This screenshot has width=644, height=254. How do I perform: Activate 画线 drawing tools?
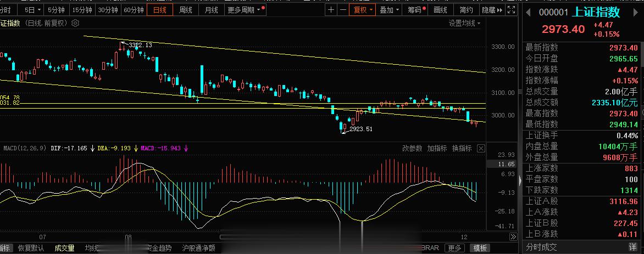(x=440, y=10)
